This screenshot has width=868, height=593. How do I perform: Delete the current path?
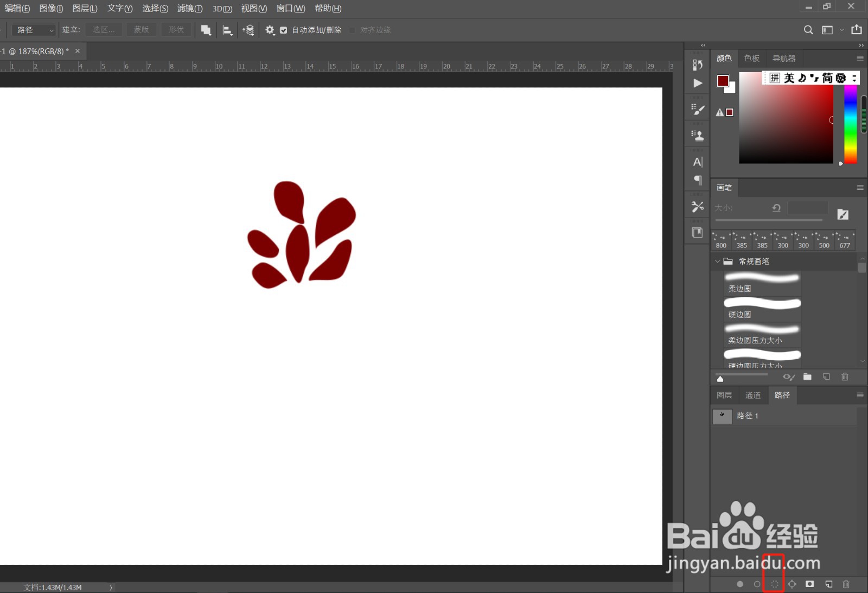[846, 584]
